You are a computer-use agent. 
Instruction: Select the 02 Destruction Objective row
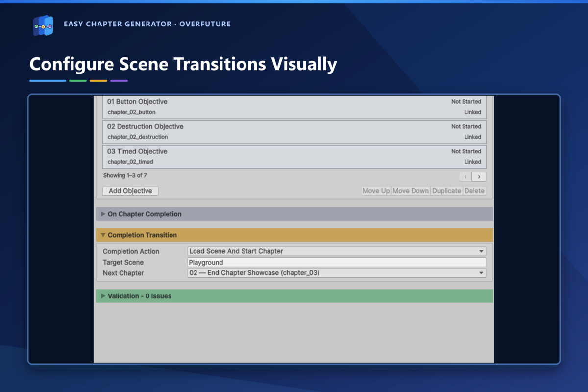pos(294,132)
